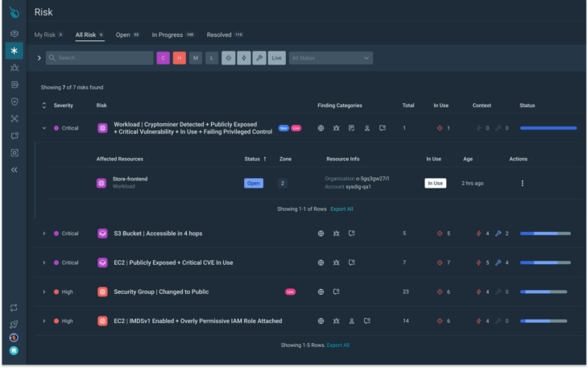Screen dimensions: 588x368
Task: Open the Inventory layers icon in sidebar
Action: point(14,34)
